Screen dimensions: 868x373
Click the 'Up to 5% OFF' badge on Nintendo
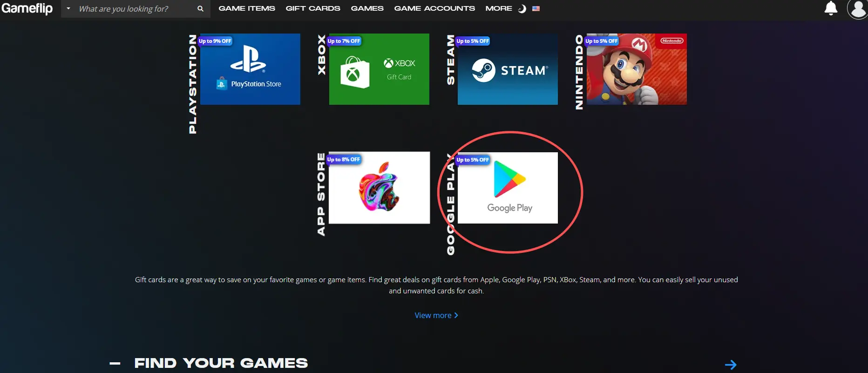click(602, 41)
